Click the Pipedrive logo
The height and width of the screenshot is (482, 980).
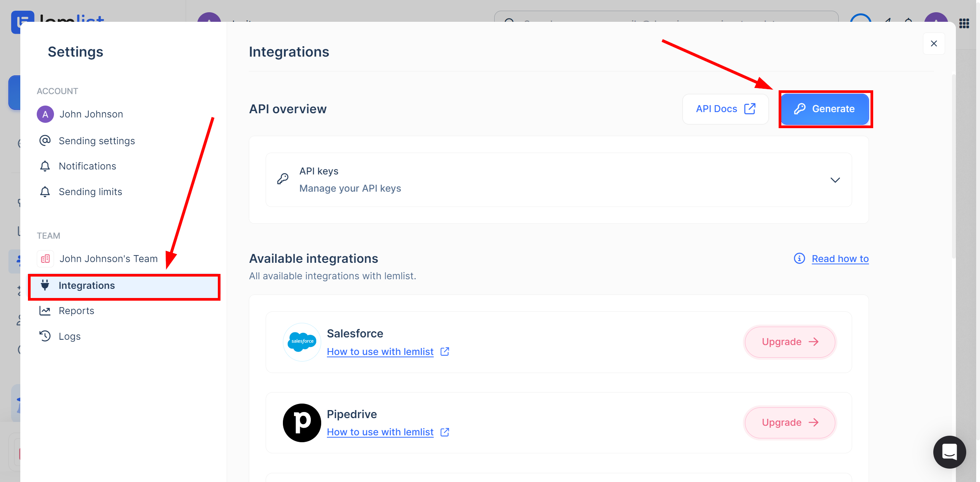pyautogui.click(x=302, y=423)
